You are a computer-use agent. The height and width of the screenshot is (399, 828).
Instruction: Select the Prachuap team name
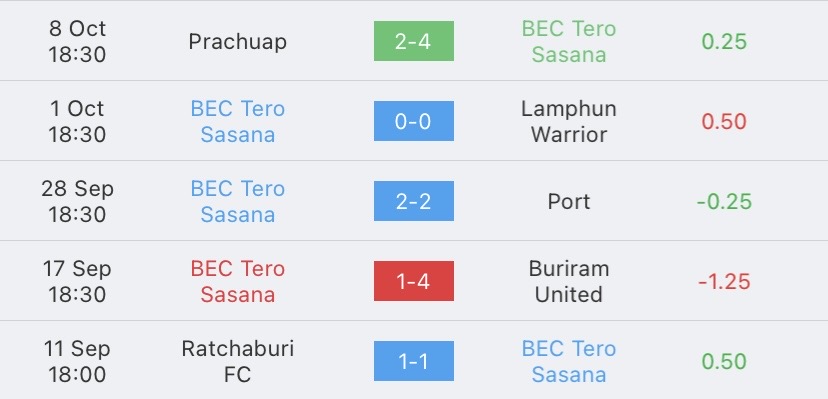238,42
